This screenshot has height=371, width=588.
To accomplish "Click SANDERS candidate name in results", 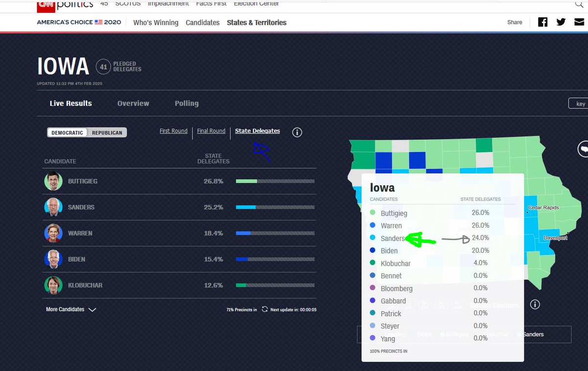I will click(81, 207).
